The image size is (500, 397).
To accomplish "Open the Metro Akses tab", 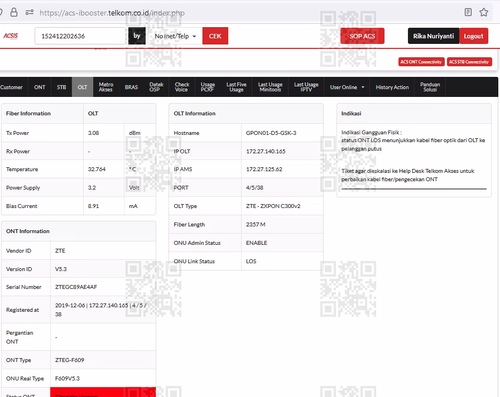I will (x=106, y=87).
